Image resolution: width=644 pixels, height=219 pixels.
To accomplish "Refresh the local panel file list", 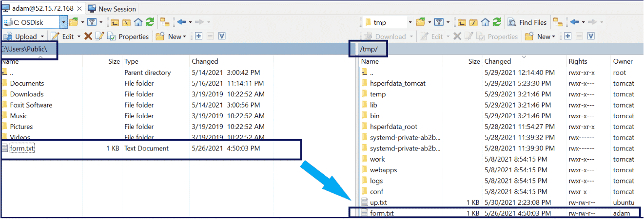I will pyautogui.click(x=150, y=22).
